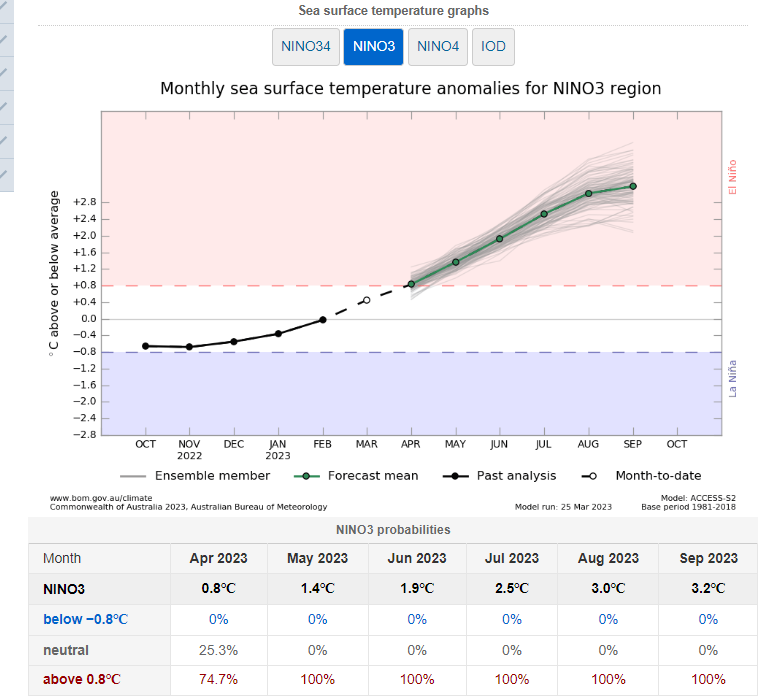Click the El Niño label beside the chart
Image resolution: width=768 pixels, height=697 pixels.
tap(732, 177)
